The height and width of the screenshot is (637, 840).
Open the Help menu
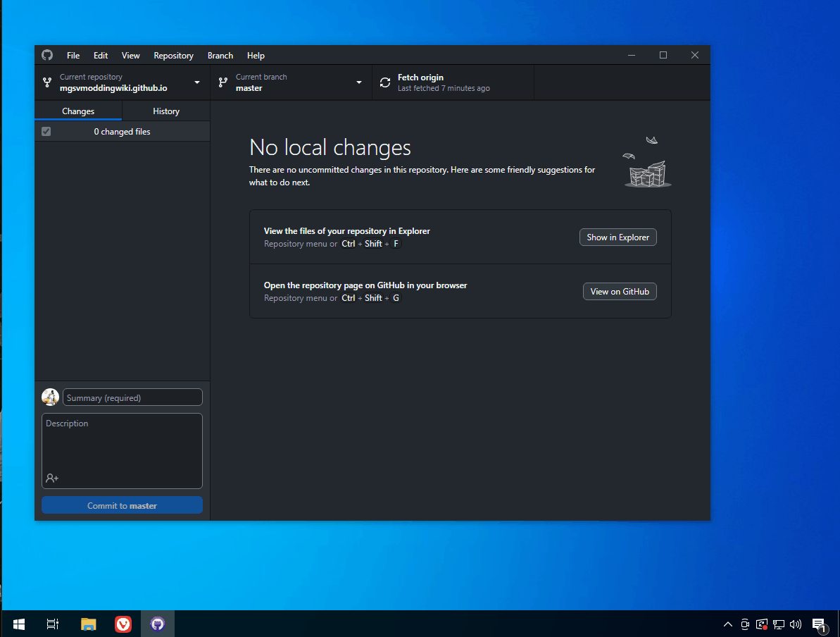click(256, 56)
